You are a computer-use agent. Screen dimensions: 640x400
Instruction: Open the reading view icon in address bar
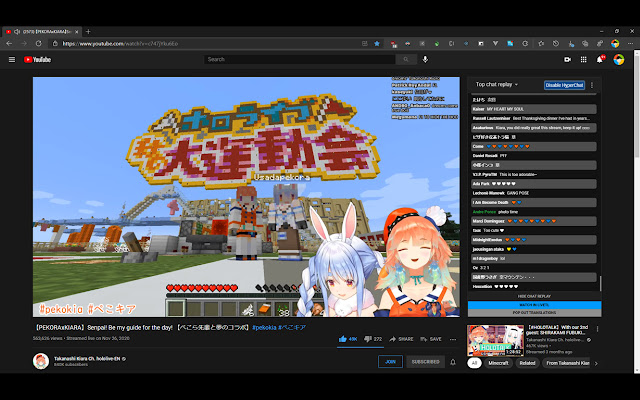coord(364,43)
